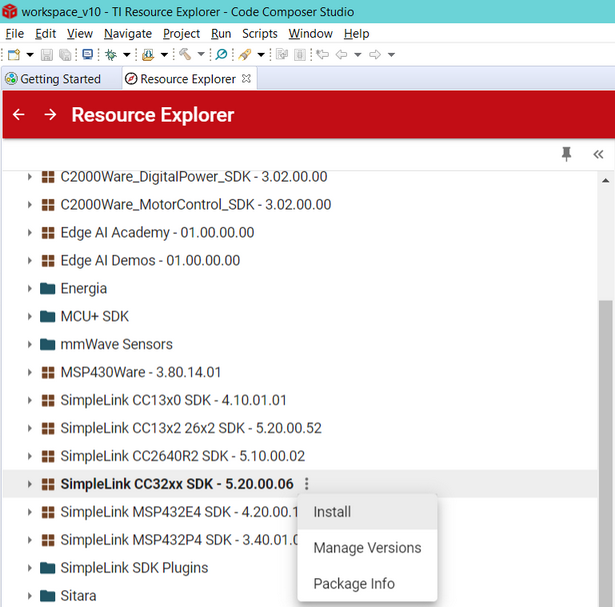Expand MSP430Ware node
This screenshot has width=615, height=607.
click(29, 372)
